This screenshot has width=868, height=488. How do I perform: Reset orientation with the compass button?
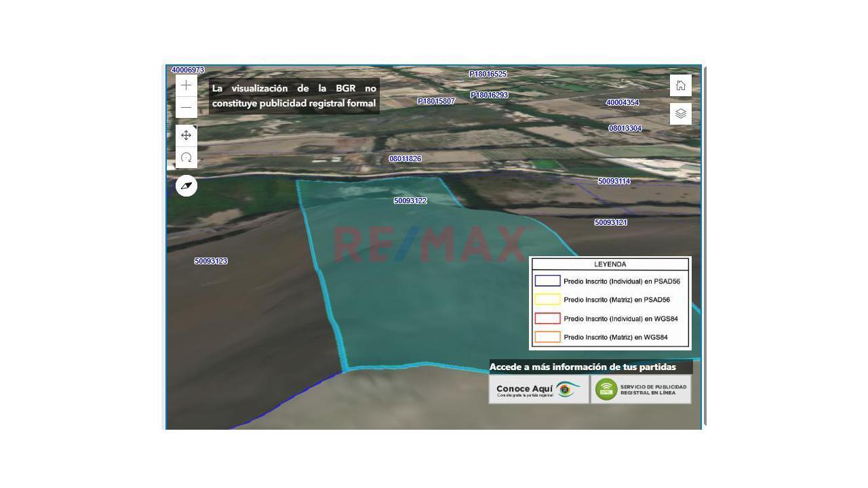click(x=186, y=186)
